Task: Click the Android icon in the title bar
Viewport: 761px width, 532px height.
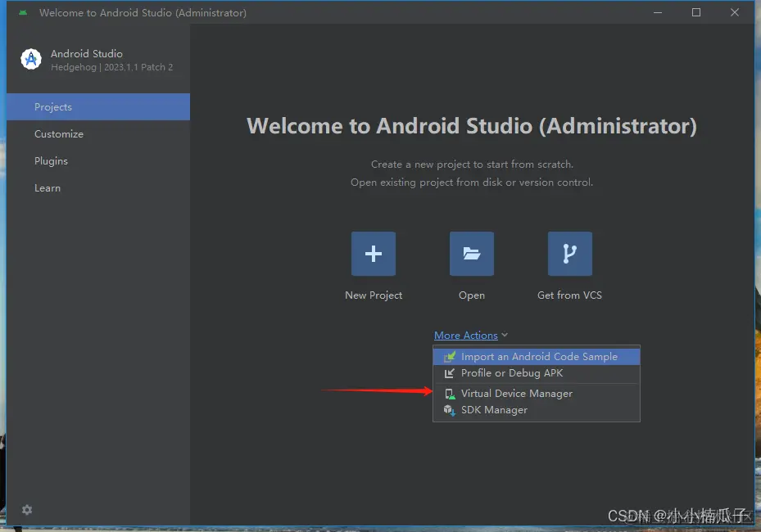Action: [22, 12]
